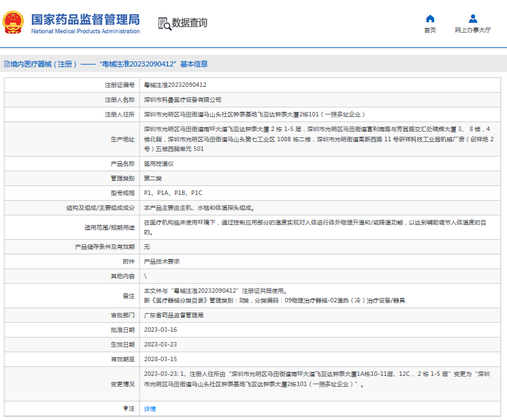Select attachment 产品技术要求
The width and height of the screenshot is (507, 420).
[x=162, y=261]
